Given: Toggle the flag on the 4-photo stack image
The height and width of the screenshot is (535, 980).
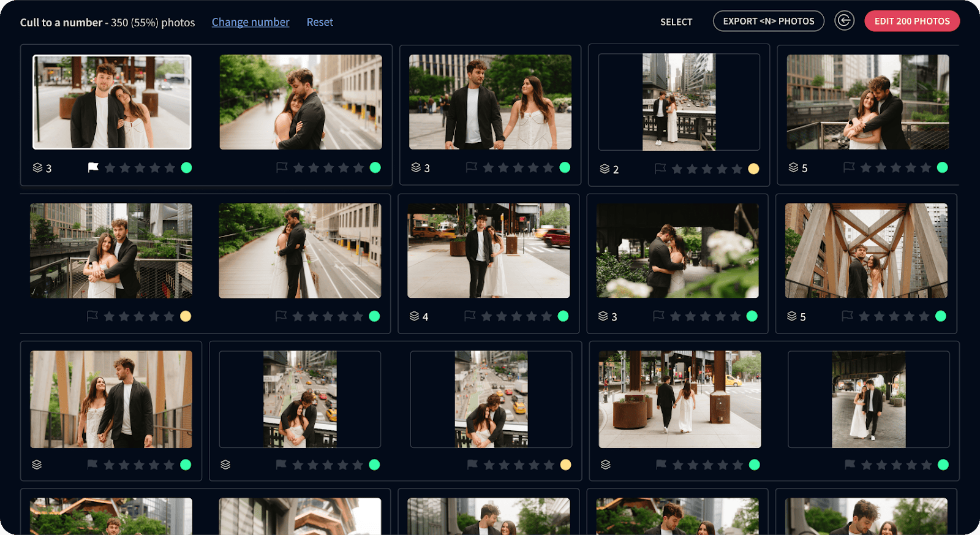Looking at the screenshot, I should tap(470, 316).
